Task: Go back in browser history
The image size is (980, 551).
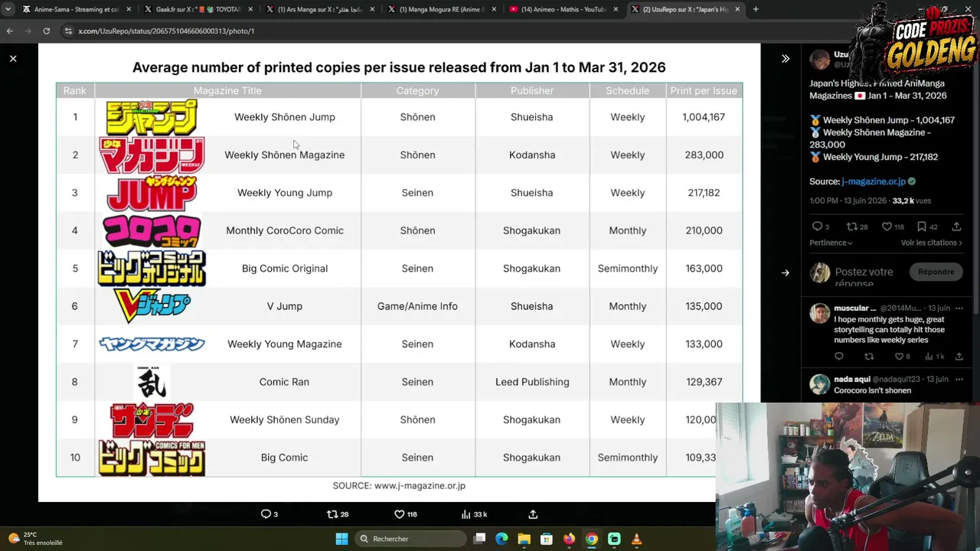Action: click(10, 31)
